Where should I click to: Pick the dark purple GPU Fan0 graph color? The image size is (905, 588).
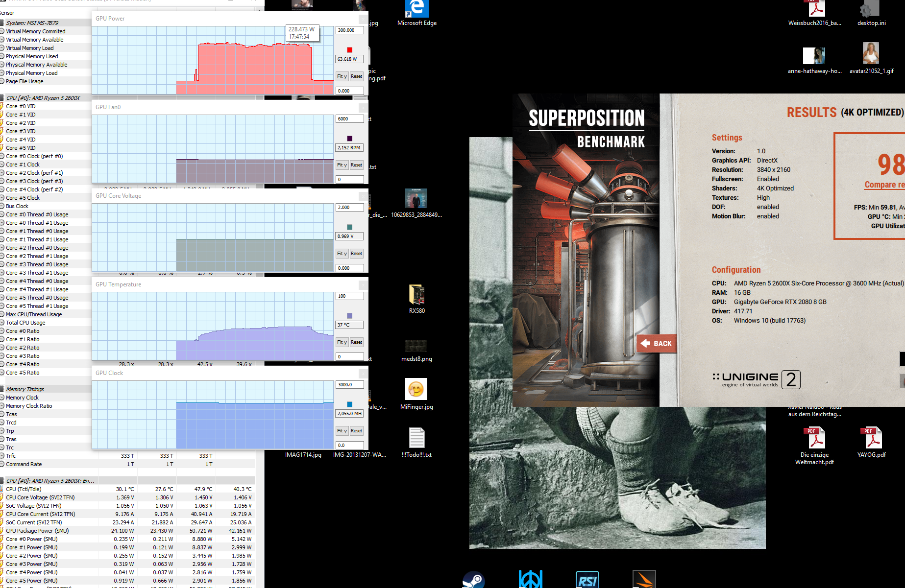click(x=349, y=139)
